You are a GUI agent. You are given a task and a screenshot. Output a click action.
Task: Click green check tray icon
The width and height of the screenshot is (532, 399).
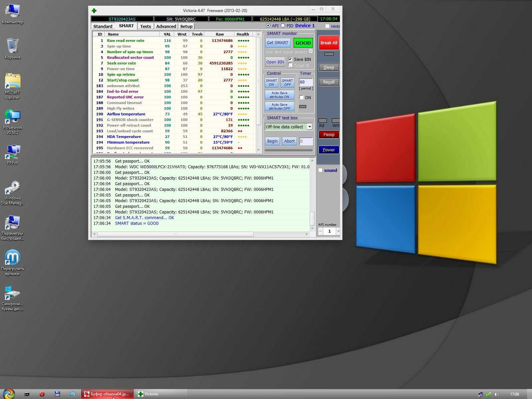pyautogui.click(x=488, y=394)
